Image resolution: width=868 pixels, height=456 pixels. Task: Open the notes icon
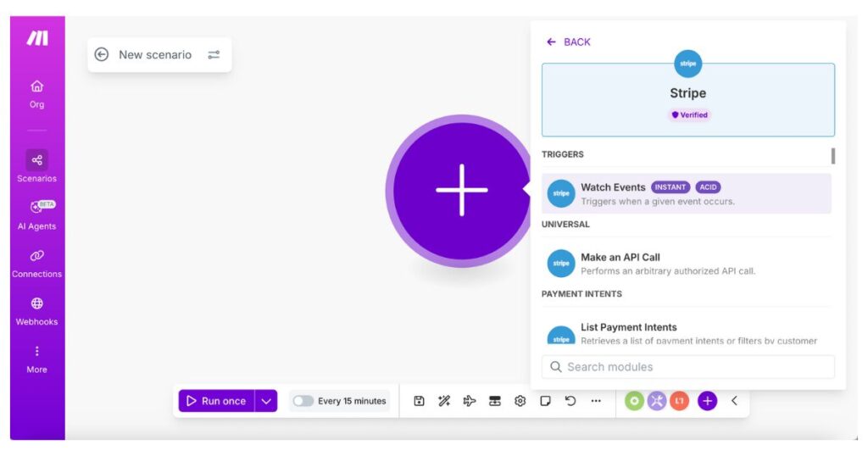545,401
